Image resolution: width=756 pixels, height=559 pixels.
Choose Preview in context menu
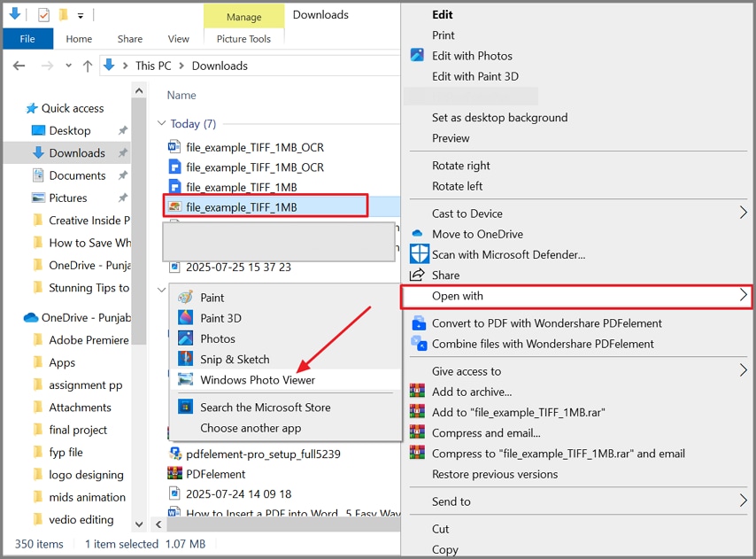(451, 138)
